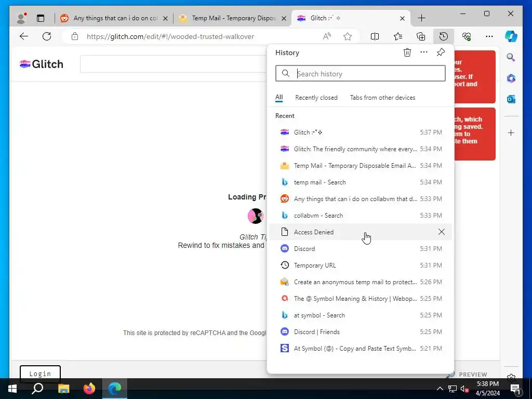Close the Glitch tab
532x399 pixels.
click(402, 18)
